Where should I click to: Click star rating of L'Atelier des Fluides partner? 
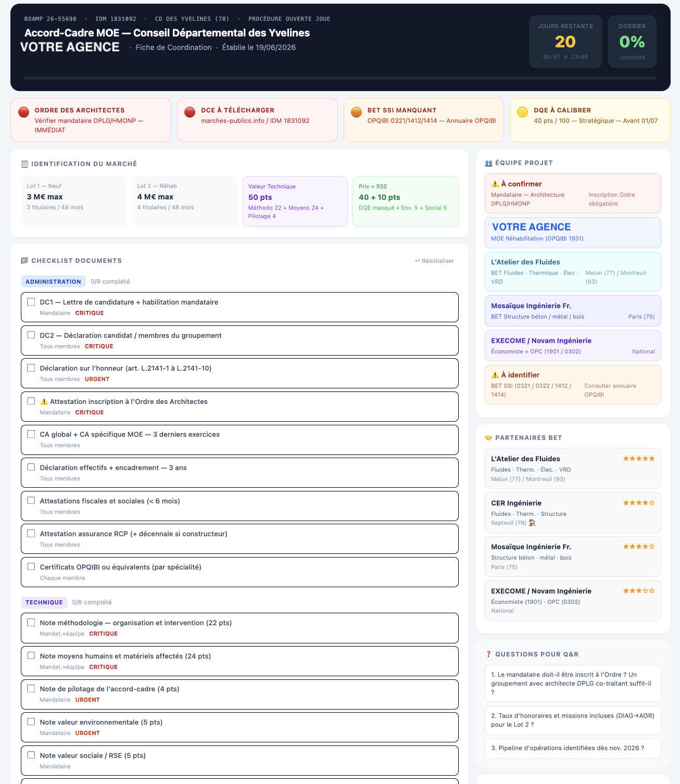tap(639, 459)
